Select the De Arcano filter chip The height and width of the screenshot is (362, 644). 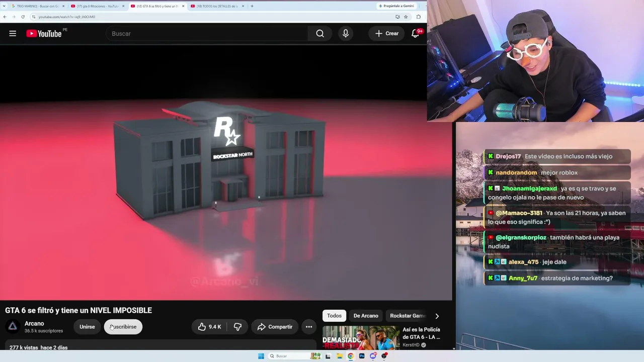(366, 316)
